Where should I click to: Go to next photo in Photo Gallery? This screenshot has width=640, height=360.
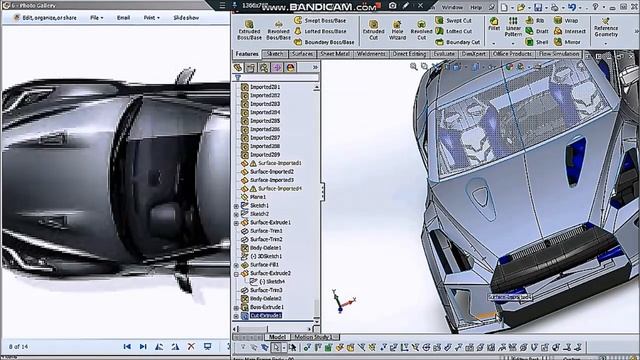coord(143,347)
